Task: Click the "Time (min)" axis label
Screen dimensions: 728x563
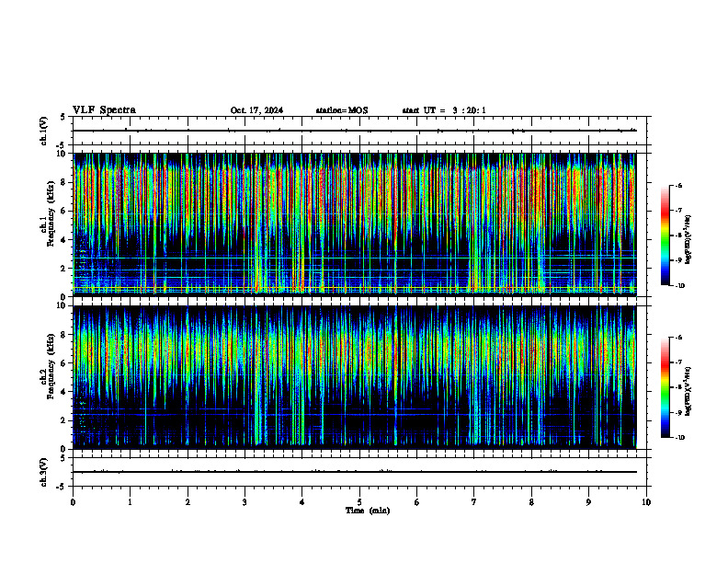Action: [x=368, y=511]
